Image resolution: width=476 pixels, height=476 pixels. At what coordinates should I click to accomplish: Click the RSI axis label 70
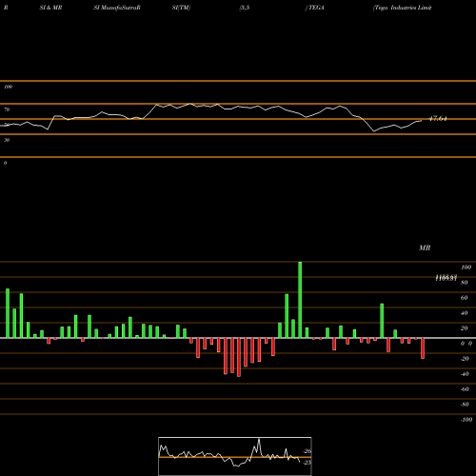(x=7, y=109)
